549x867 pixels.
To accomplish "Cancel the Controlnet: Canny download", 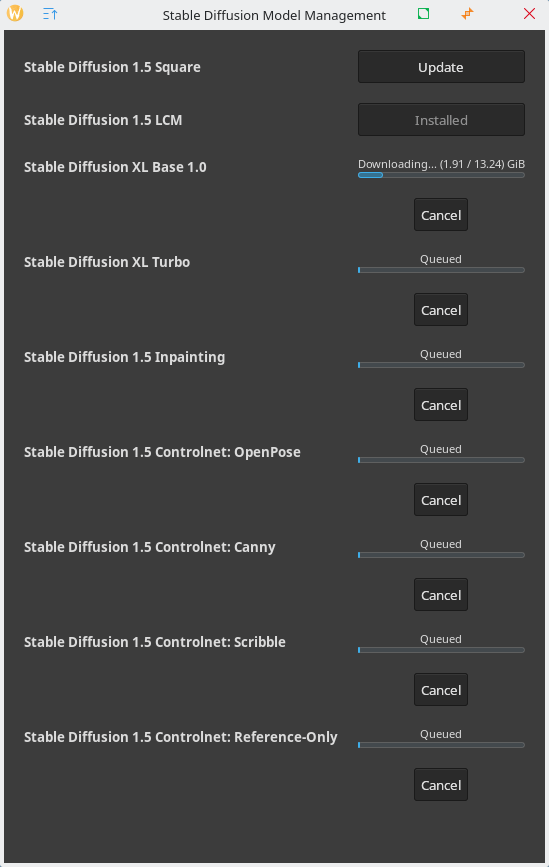I will pos(441,596).
